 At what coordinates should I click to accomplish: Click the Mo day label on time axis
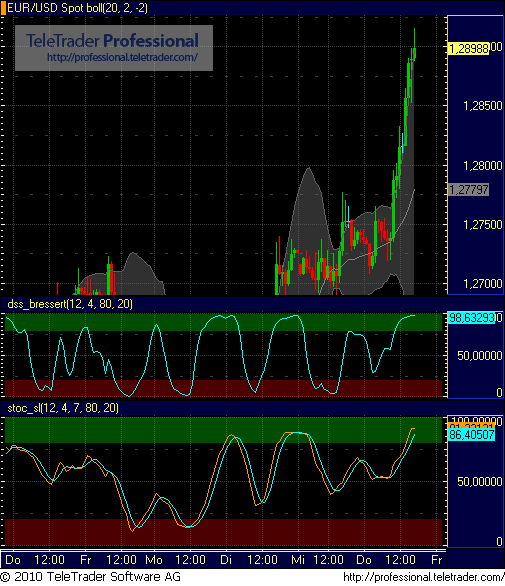[154, 560]
